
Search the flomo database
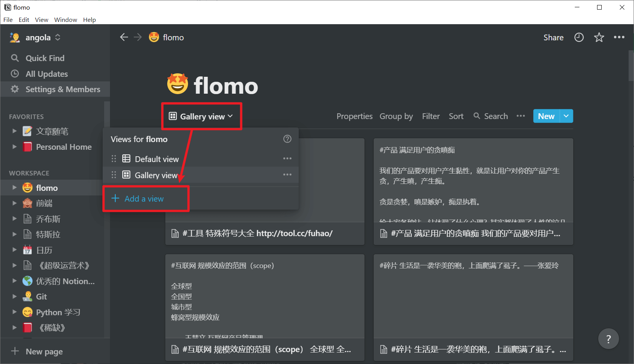tap(491, 116)
